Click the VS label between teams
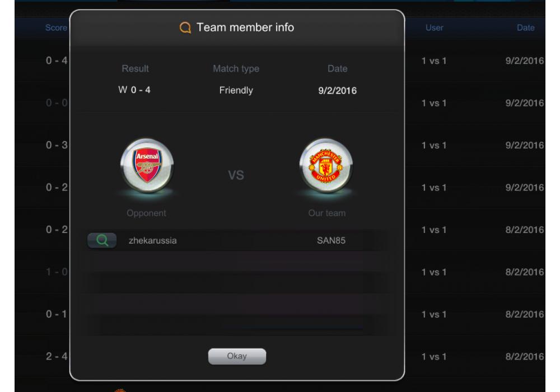Screen dimensions: 560x392 (x=236, y=175)
